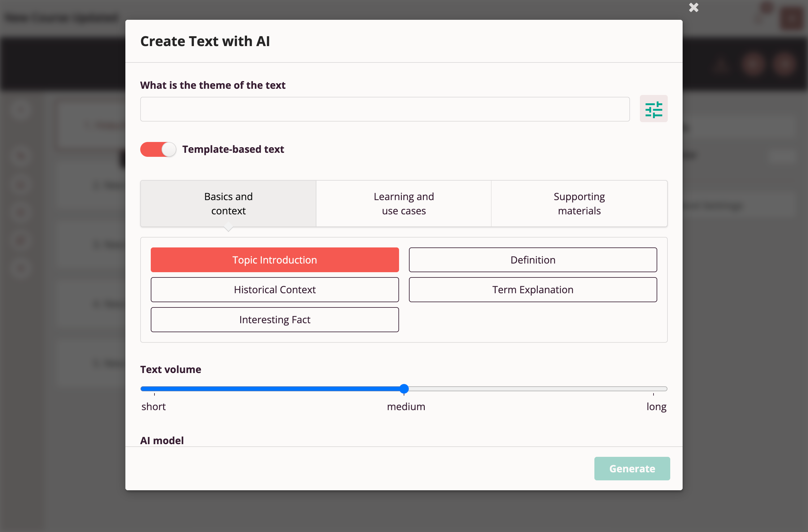
Task: Set text volume to long
Action: point(656,406)
